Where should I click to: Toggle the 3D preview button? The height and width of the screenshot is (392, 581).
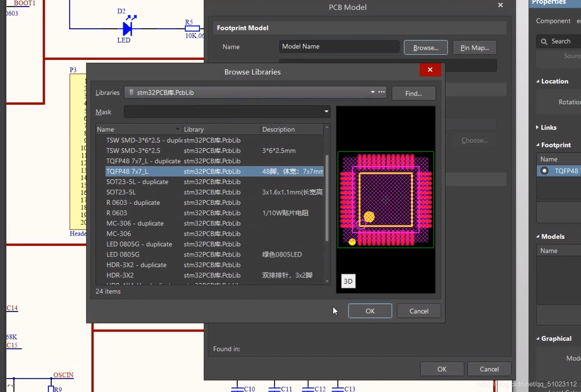point(348,281)
